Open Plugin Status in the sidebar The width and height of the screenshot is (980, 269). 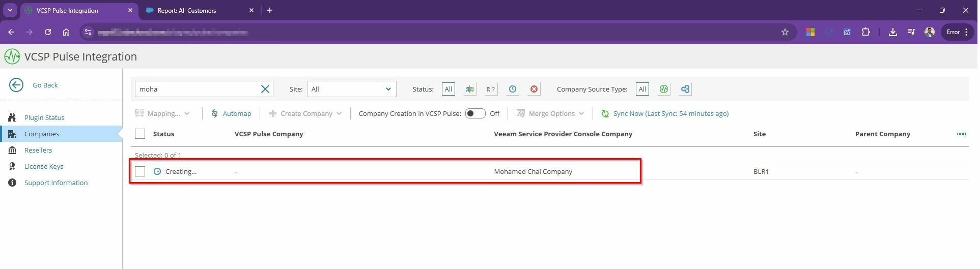point(44,117)
